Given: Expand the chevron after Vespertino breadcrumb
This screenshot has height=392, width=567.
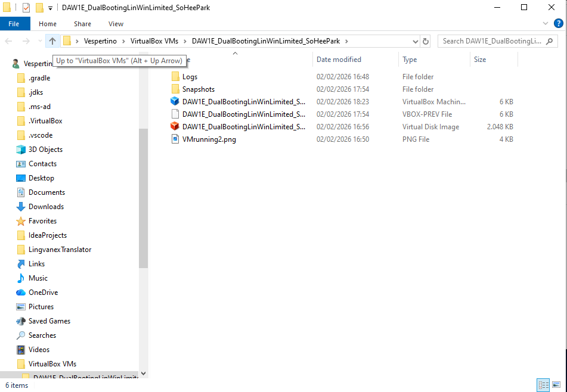Looking at the screenshot, I should (123, 41).
